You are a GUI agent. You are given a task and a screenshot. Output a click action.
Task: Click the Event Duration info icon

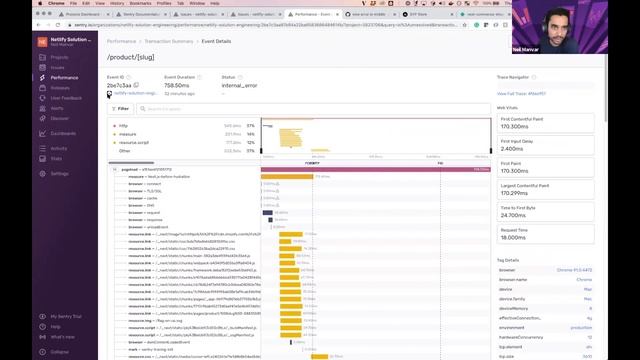pos(200,77)
